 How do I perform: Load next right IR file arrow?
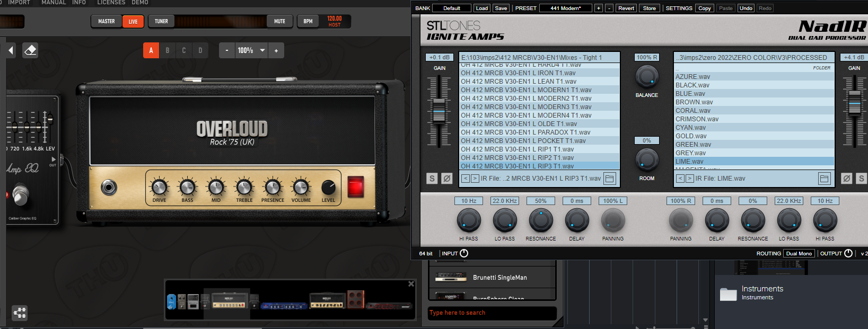[x=689, y=179]
